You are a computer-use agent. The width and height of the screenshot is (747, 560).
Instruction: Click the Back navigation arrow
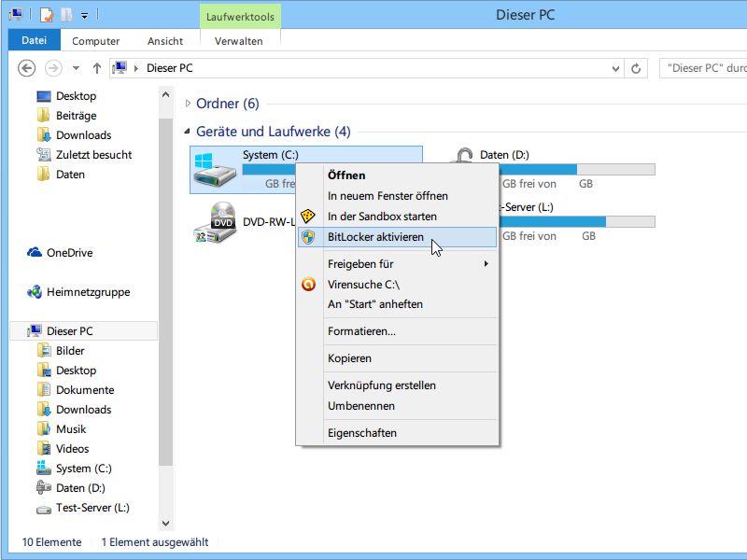click(27, 68)
